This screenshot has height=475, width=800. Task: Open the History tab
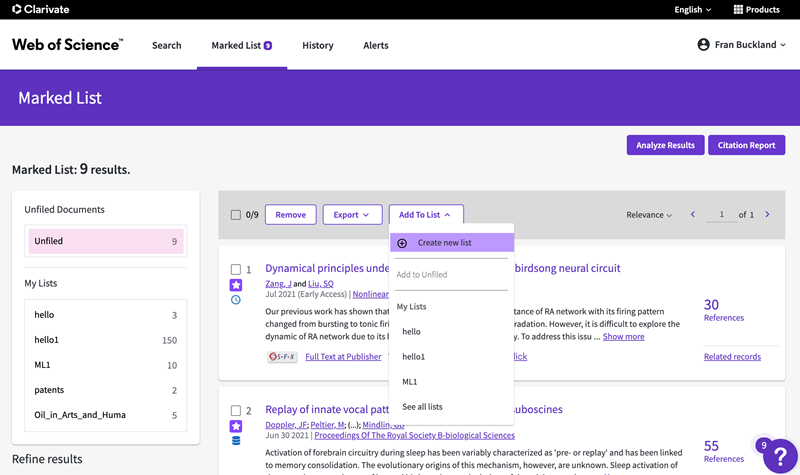pyautogui.click(x=317, y=45)
